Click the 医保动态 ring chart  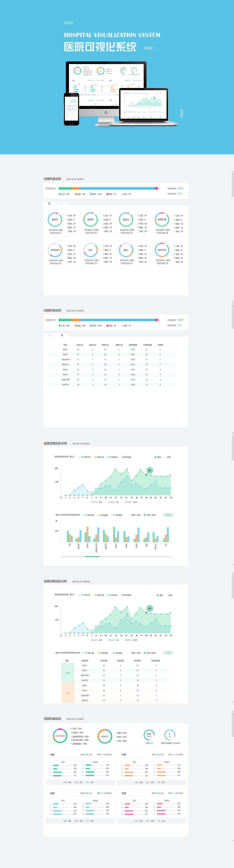pyautogui.click(x=105, y=736)
